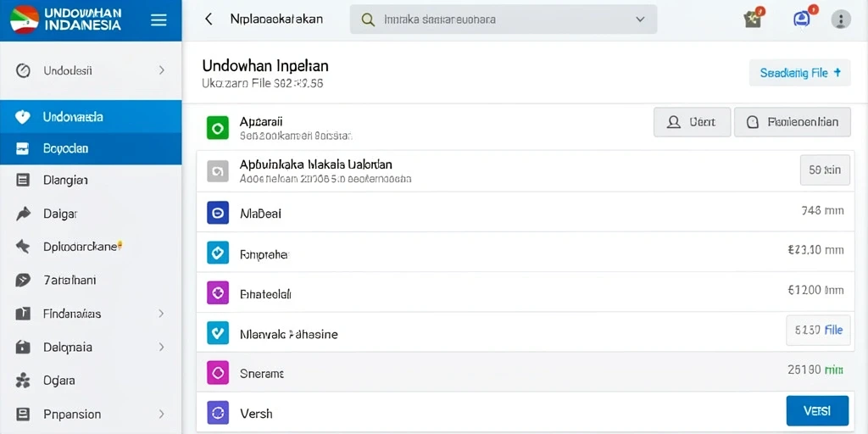Click the violet Versh icon
Screen dimensions: 868x434
click(x=218, y=413)
